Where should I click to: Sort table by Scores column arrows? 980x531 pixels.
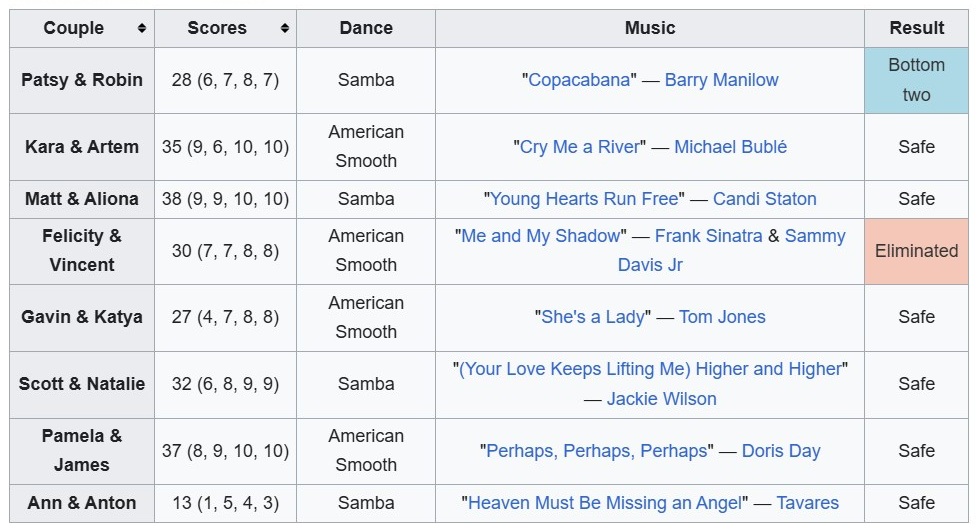(x=285, y=28)
